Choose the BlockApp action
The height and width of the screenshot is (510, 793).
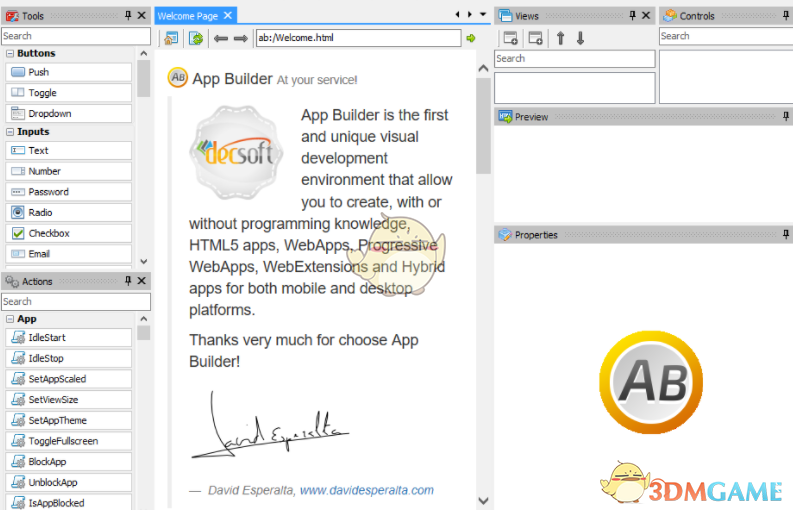[x=69, y=462]
